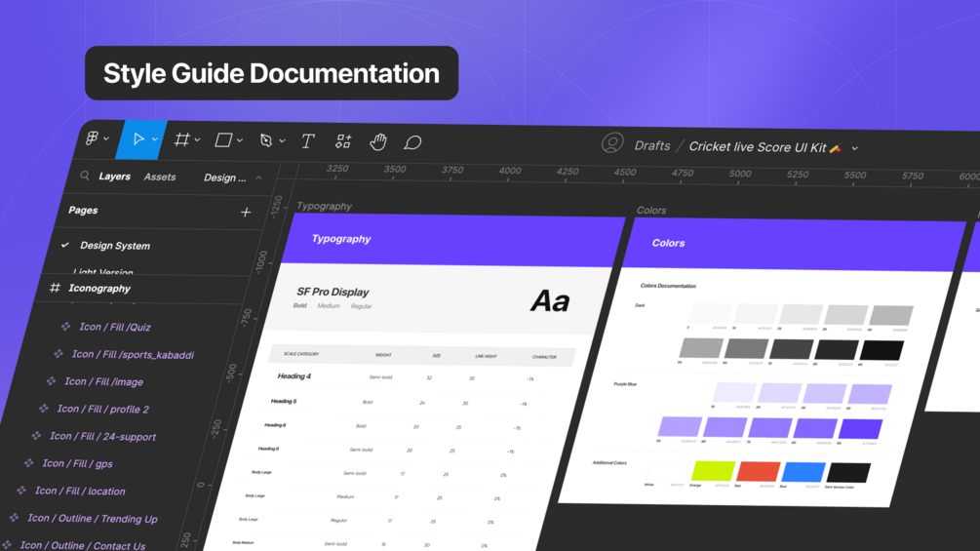Select the Pen tool
This screenshot has height=551, width=980.
point(266,140)
